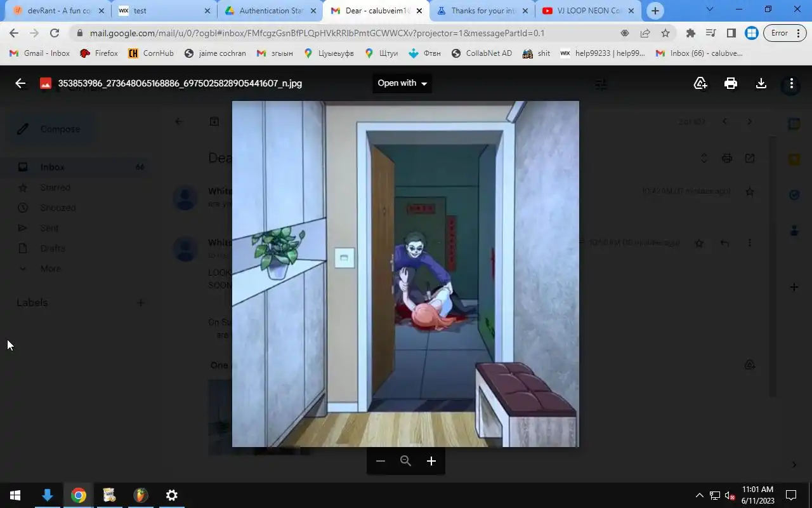
Task: Reset zoom with magnifier icon
Action: 406,461
